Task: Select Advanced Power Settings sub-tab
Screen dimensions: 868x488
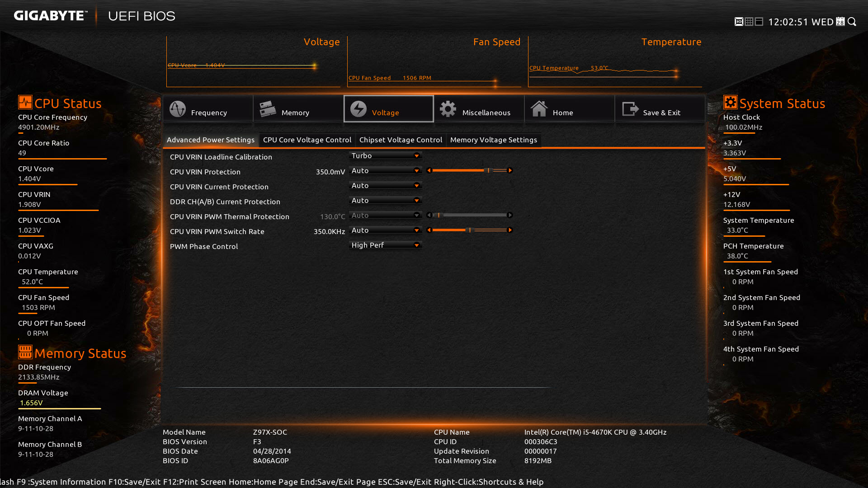Action: 211,140
